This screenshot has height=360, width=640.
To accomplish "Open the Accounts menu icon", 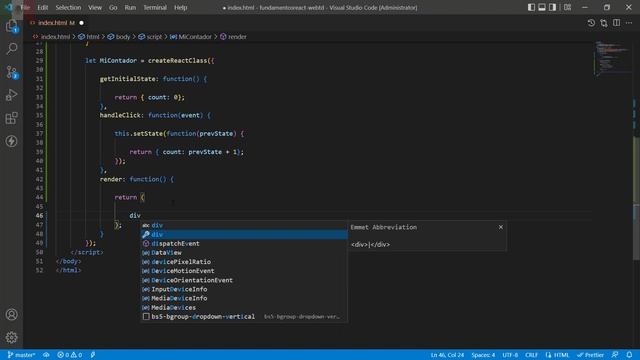I will click(11, 314).
